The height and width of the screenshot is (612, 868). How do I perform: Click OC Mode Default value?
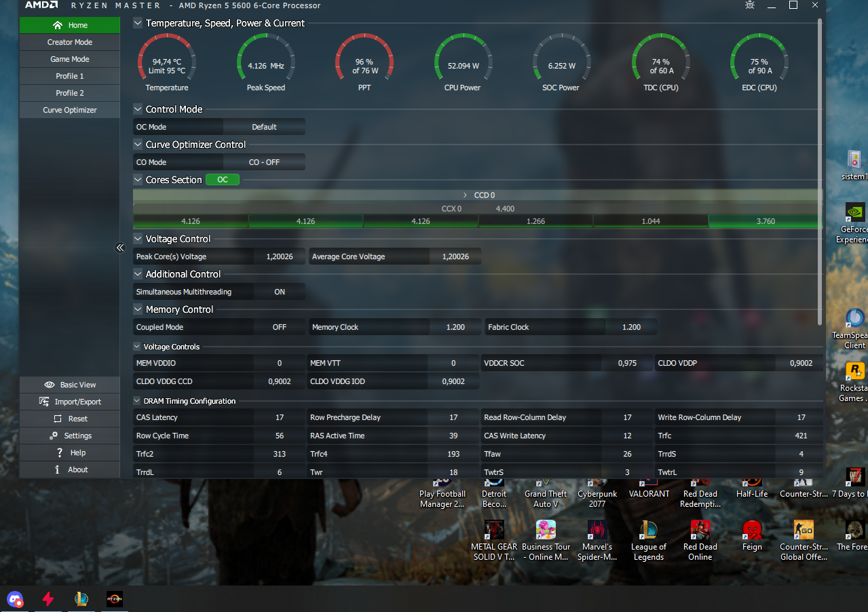(264, 127)
